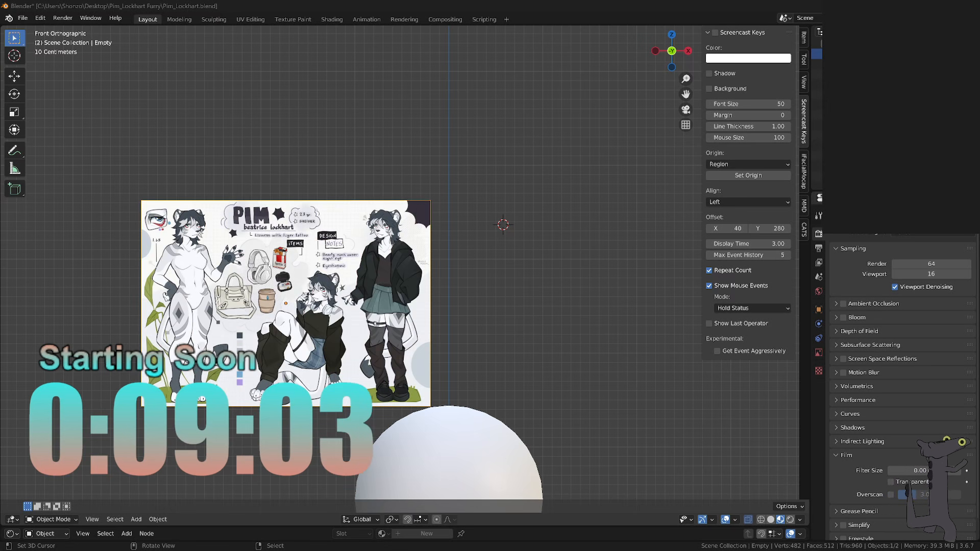Check Get Event Aggressively
The width and height of the screenshot is (980, 551).
tap(717, 351)
